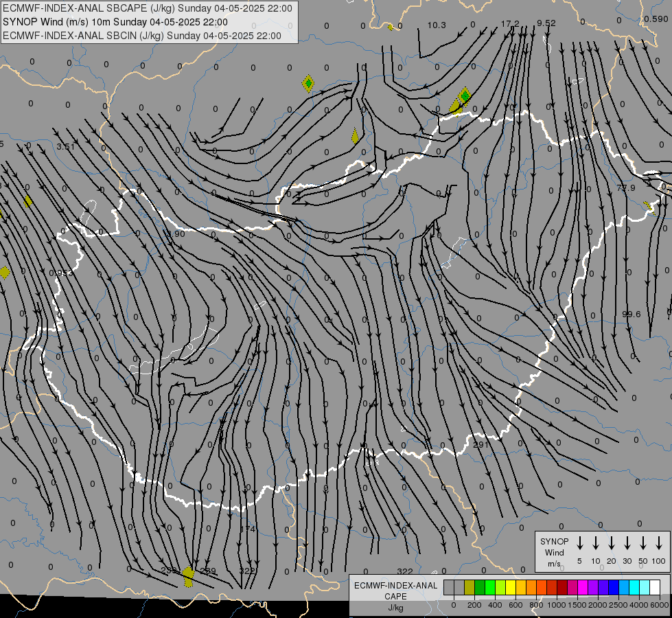Viewport: 672px width, 618px height.
Task: Click the 600 label under CAPE color bar
Action: coord(515,605)
